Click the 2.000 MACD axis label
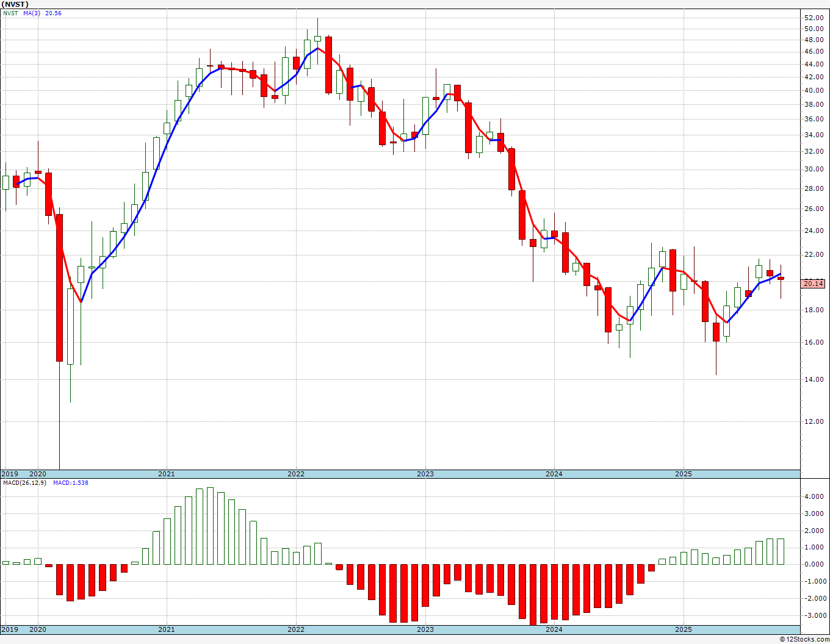The height and width of the screenshot is (644, 830). pos(814,531)
